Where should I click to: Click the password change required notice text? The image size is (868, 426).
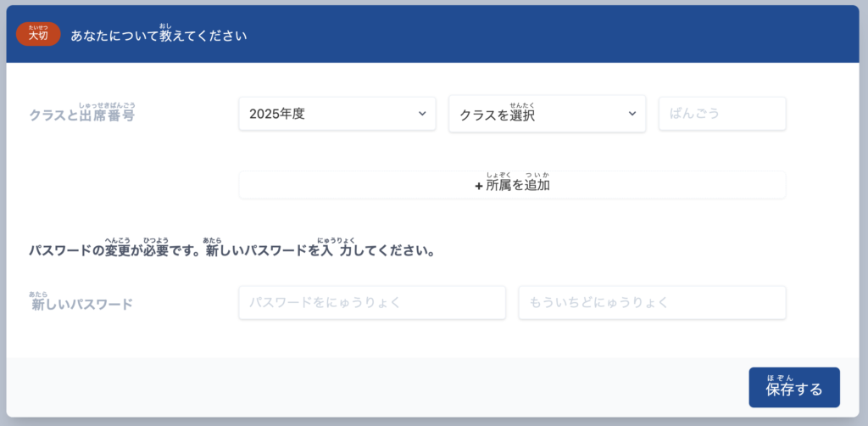point(232,251)
